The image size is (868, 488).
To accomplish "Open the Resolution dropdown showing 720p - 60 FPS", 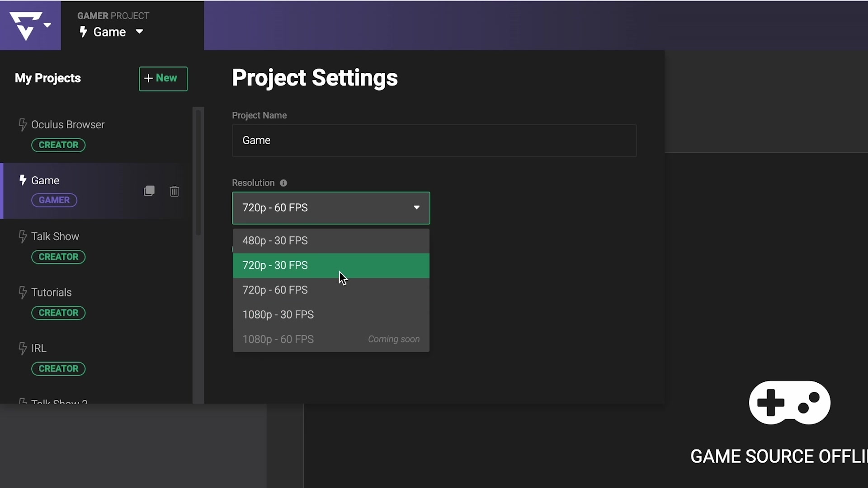I will [x=331, y=208].
